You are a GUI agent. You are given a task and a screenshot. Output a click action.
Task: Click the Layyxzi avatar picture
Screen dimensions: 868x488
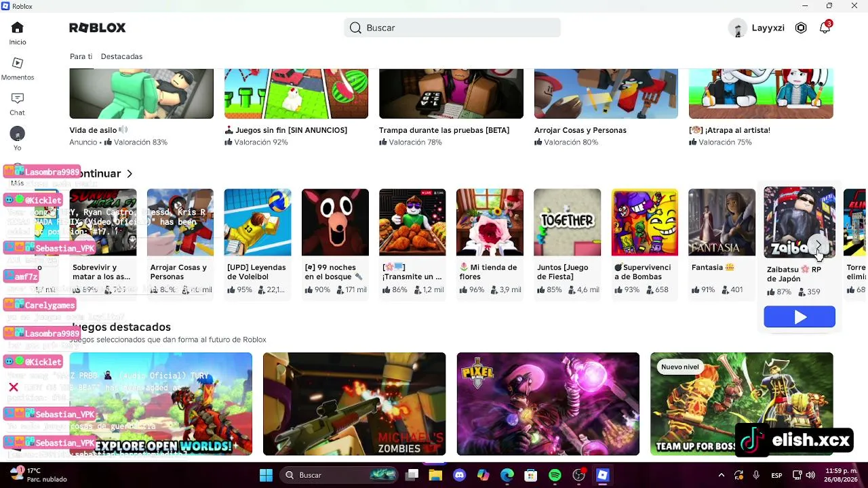(737, 28)
